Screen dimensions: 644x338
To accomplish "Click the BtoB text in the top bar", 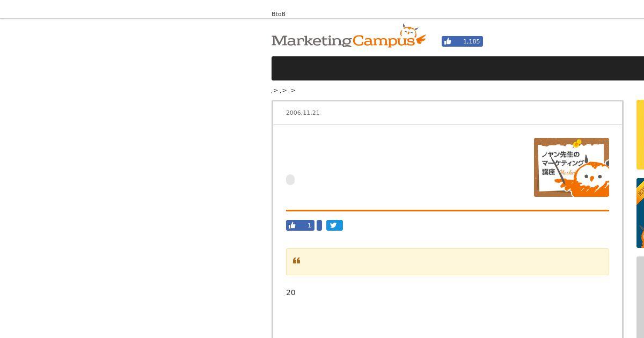I will 279,14.
